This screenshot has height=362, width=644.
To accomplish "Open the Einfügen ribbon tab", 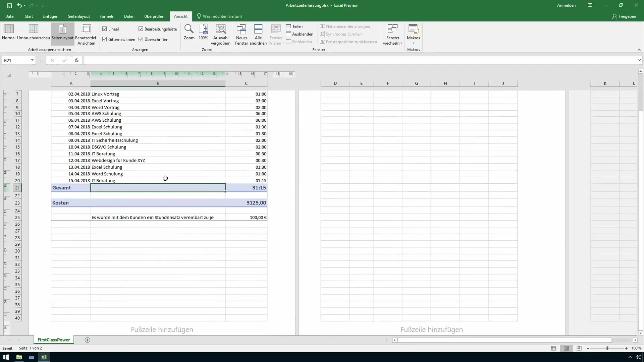I will pos(50,16).
